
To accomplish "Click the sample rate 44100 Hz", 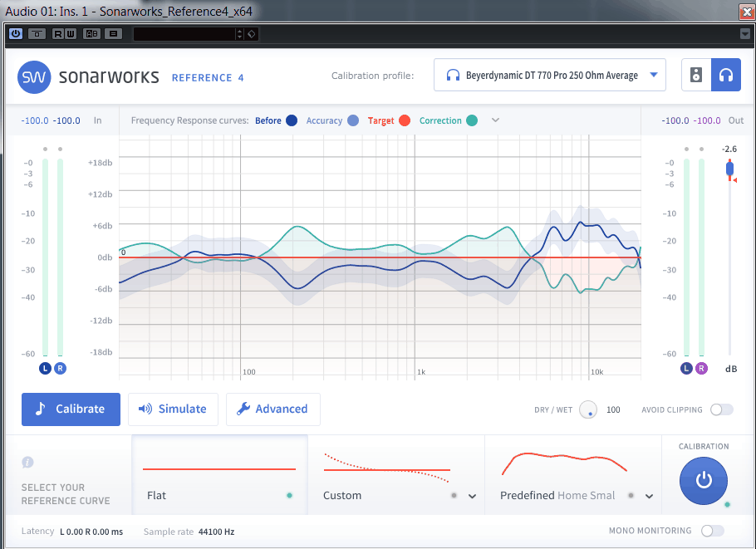I will pyautogui.click(x=217, y=532).
